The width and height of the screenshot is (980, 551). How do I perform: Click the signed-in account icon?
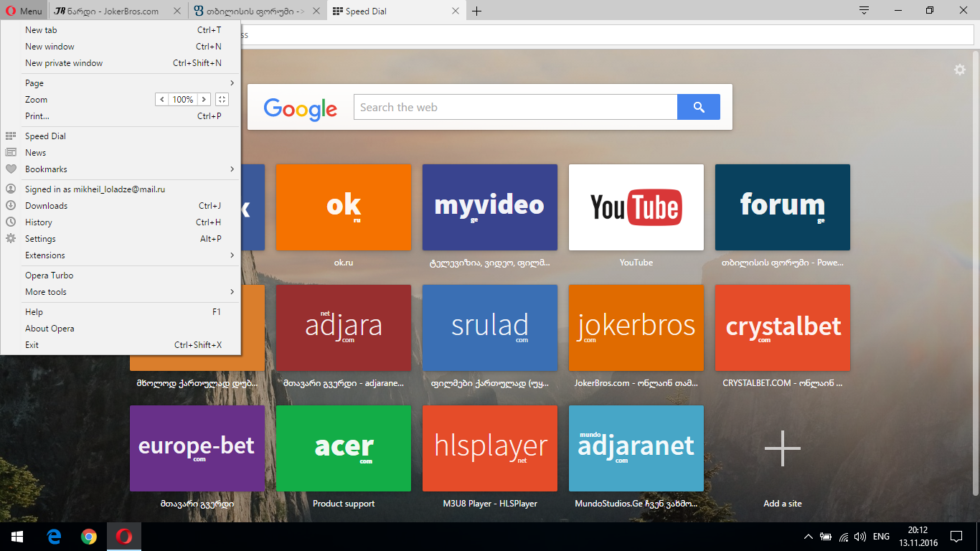point(11,189)
